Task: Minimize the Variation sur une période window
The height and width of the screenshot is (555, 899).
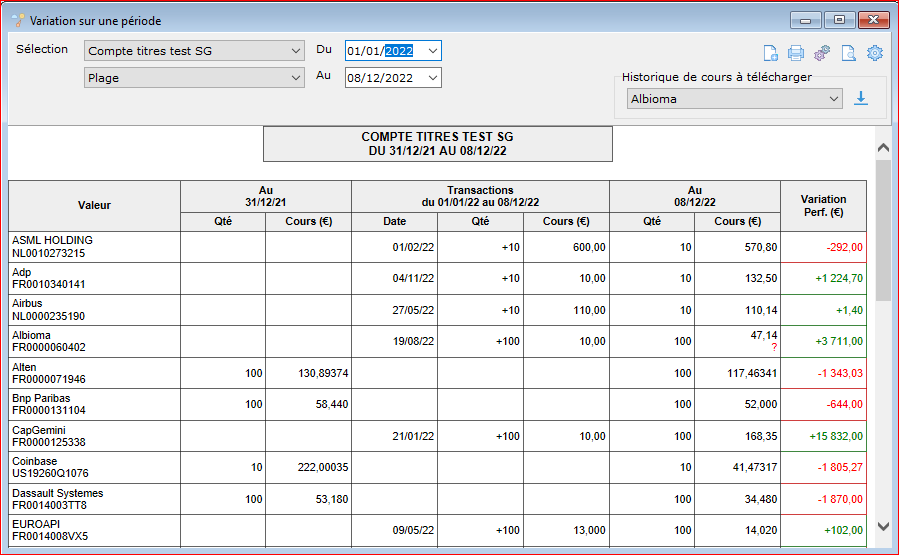Action: [x=806, y=20]
